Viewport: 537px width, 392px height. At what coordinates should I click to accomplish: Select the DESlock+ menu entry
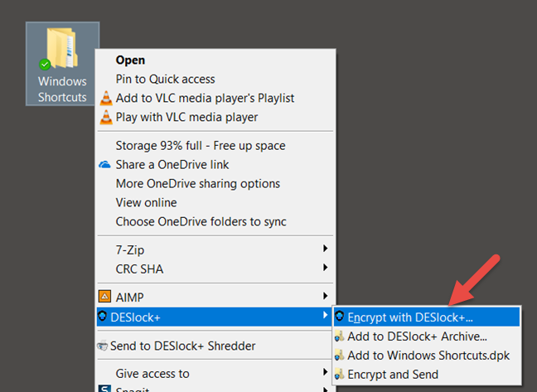tap(215, 317)
